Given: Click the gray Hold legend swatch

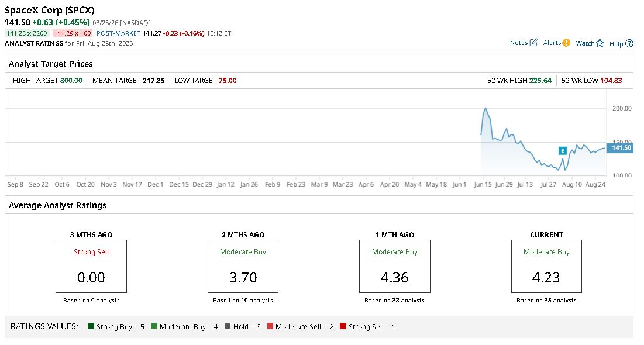Looking at the screenshot, I should pyautogui.click(x=228, y=326).
